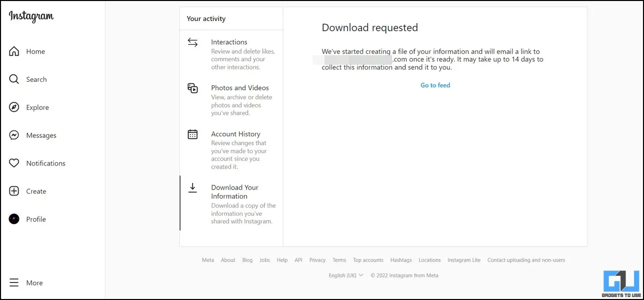Image resolution: width=644 pixels, height=300 pixels.
Task: Select the Search magnifier icon
Action: 14,79
